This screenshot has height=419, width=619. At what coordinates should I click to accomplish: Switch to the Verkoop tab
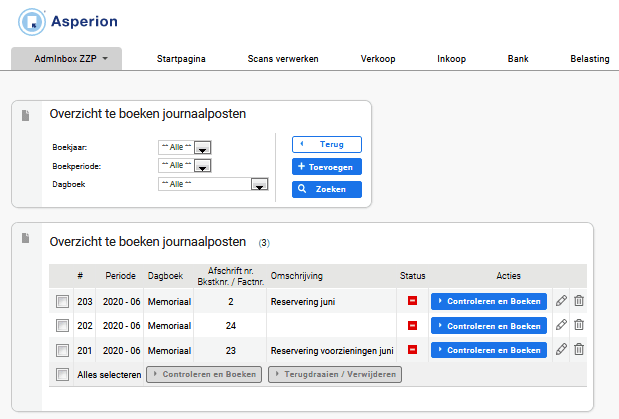[x=378, y=59]
